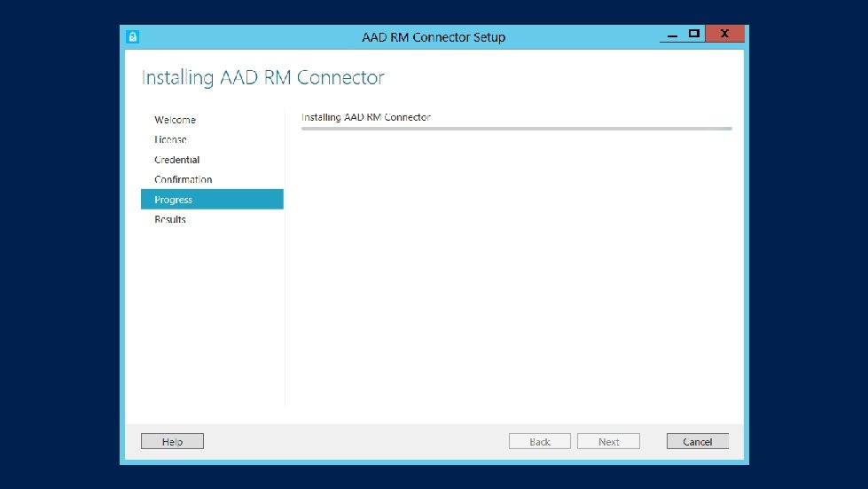Image resolution: width=868 pixels, height=489 pixels.
Task: Click the 'Installing AAD RM Connector' status label
Action: pos(366,117)
